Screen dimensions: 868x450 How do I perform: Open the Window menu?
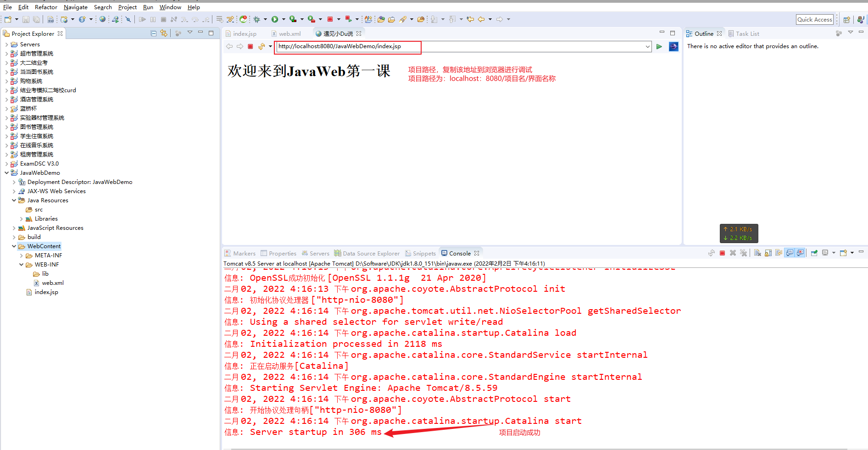tap(170, 7)
